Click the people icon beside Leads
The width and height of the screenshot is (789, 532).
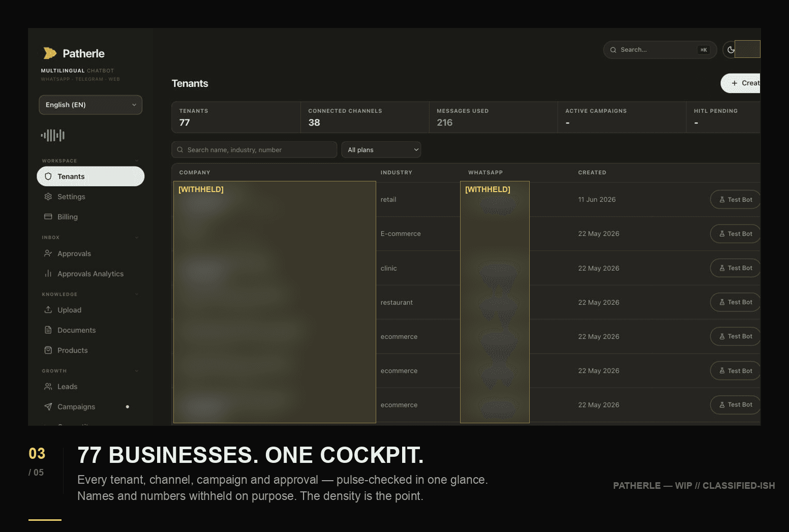tap(48, 386)
